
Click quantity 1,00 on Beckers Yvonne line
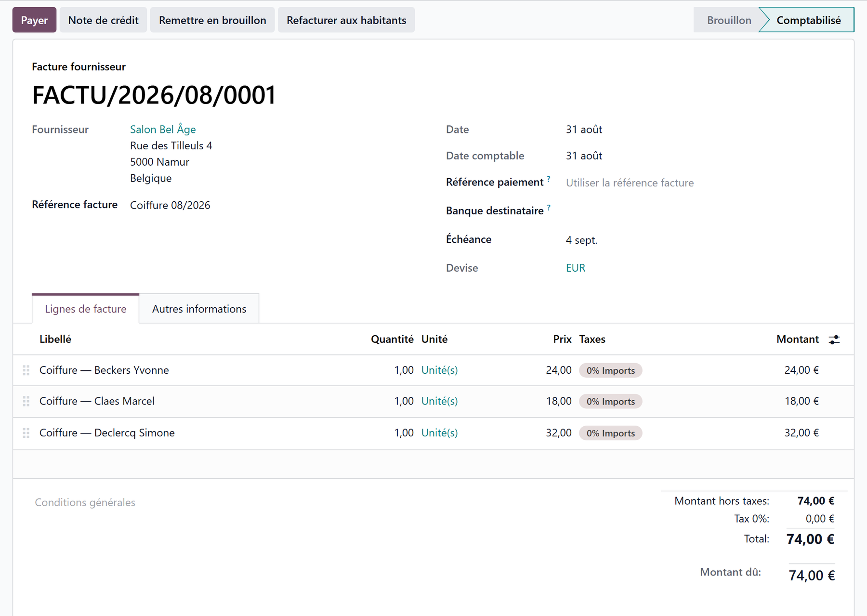coord(404,370)
